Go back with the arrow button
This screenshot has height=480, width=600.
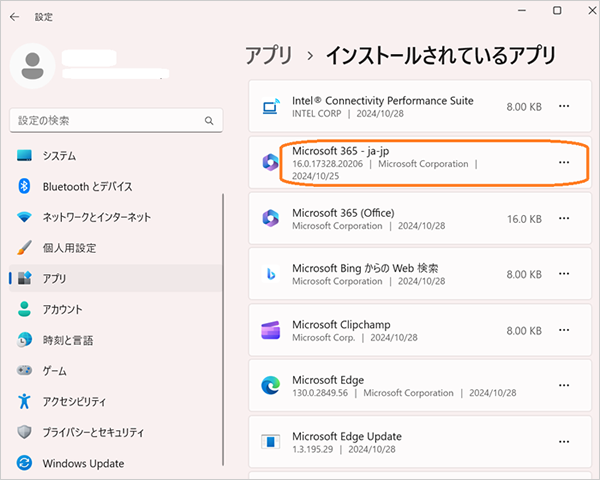click(x=15, y=17)
